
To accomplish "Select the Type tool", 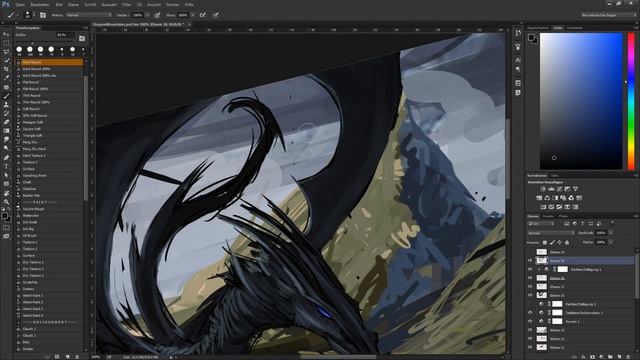I will [6, 166].
